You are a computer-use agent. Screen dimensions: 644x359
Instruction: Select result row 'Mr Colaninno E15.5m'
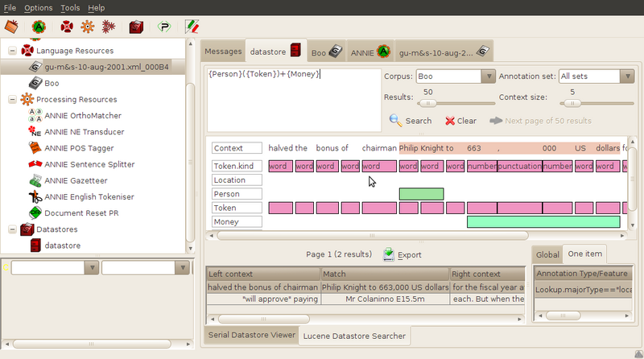(386, 299)
